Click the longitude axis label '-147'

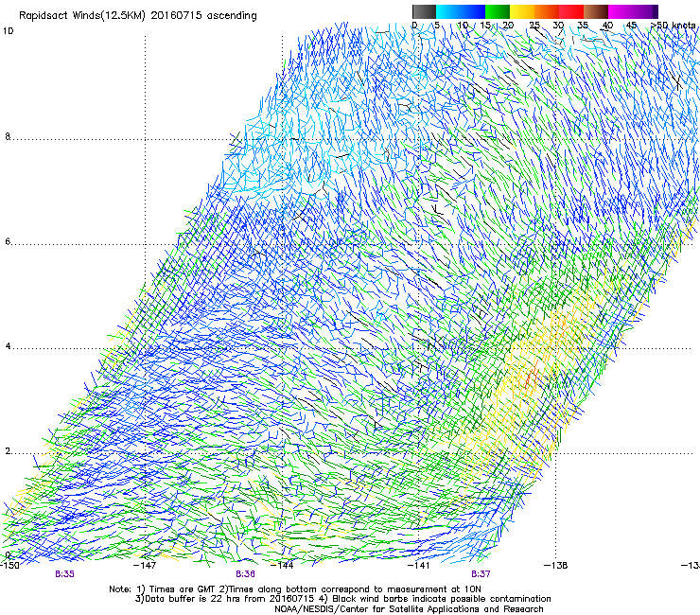click(145, 566)
